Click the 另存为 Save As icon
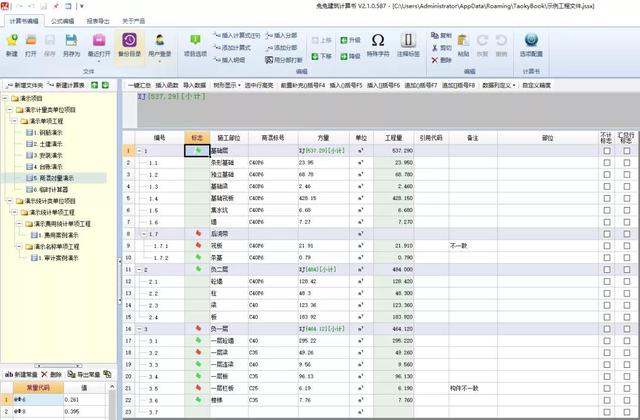 [71, 40]
